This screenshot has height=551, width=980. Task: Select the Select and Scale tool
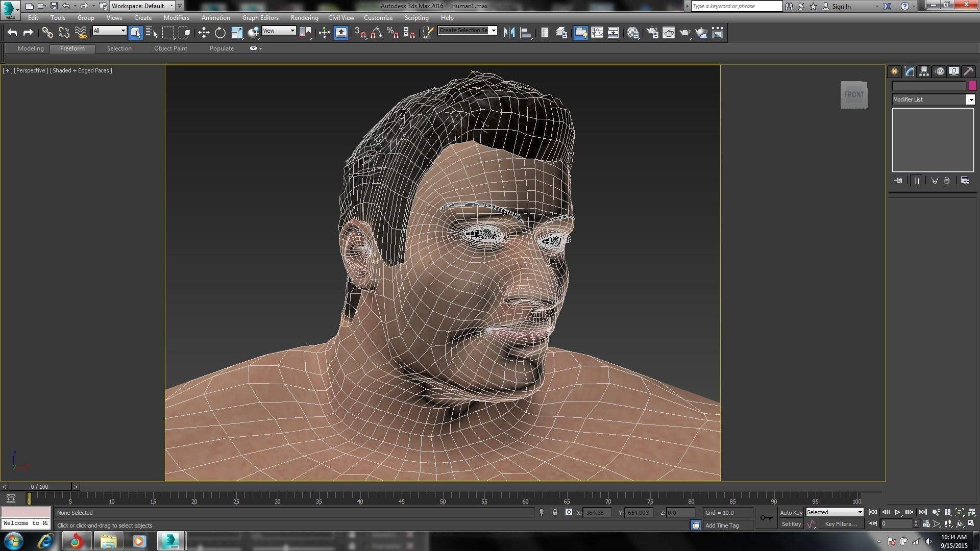[x=237, y=33]
